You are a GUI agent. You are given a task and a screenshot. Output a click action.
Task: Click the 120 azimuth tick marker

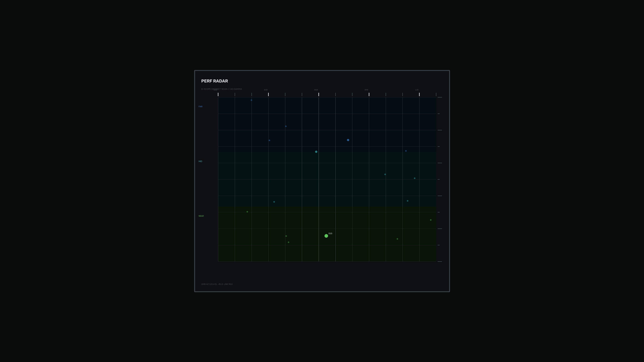pyautogui.click(x=419, y=94)
